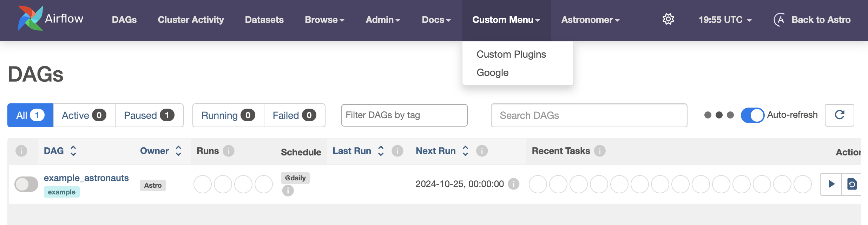Screen dimensions: 868x225
Task: Open the example_astronauts DAG link
Action: (x=86, y=178)
